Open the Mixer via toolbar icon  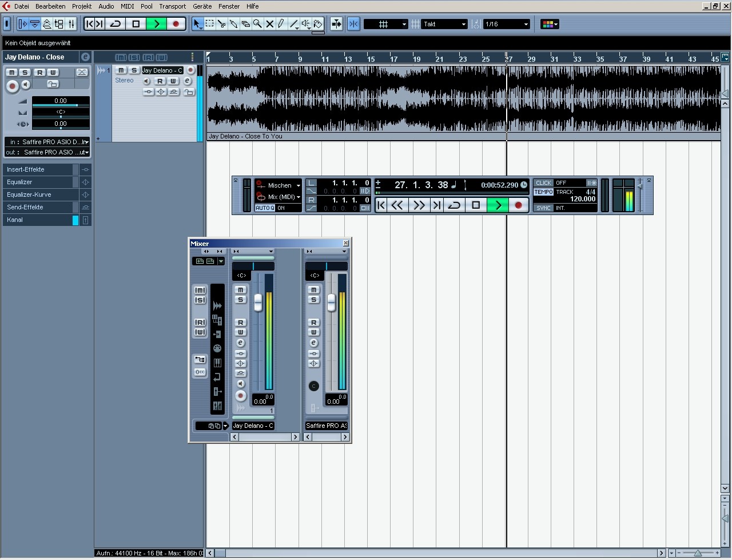click(x=71, y=24)
